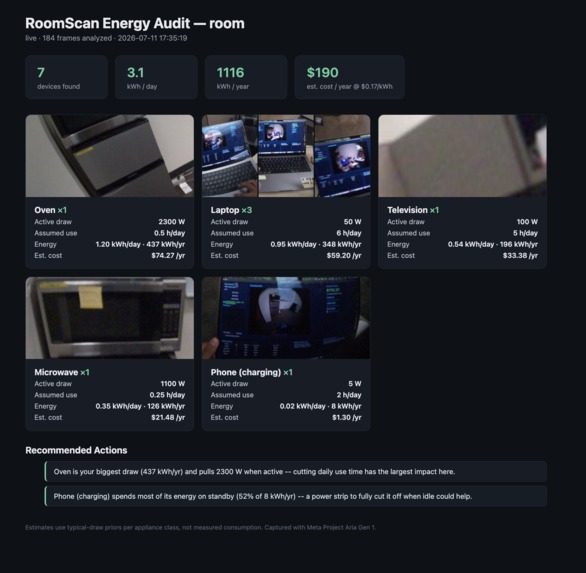
Task: Select Microwave energy 0.35 kWh/day · 126 kWh/yr
Action: (x=140, y=406)
